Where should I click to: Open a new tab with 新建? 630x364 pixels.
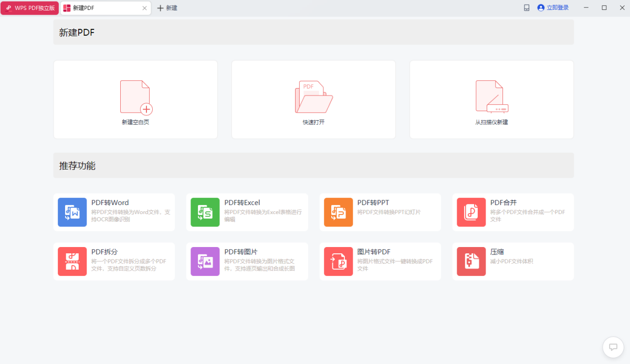pyautogui.click(x=167, y=8)
